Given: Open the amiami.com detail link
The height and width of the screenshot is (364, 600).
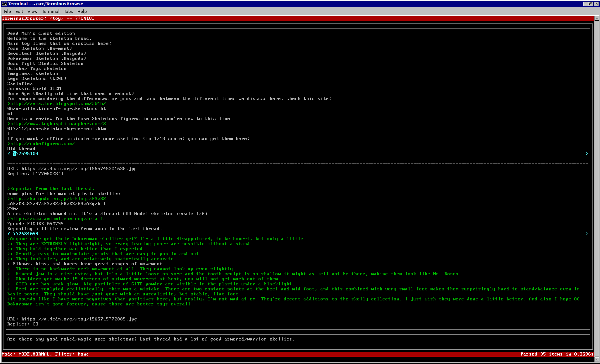Looking at the screenshot, I should coord(57,219).
